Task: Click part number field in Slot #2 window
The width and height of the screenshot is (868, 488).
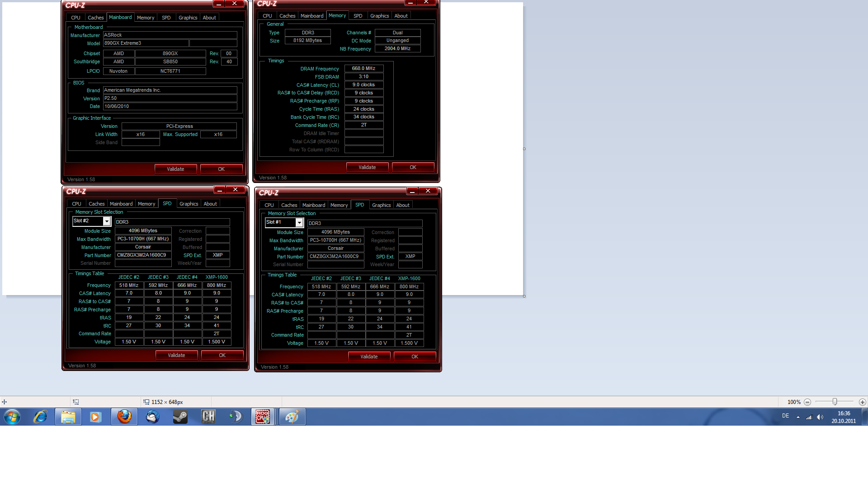Action: [143, 255]
